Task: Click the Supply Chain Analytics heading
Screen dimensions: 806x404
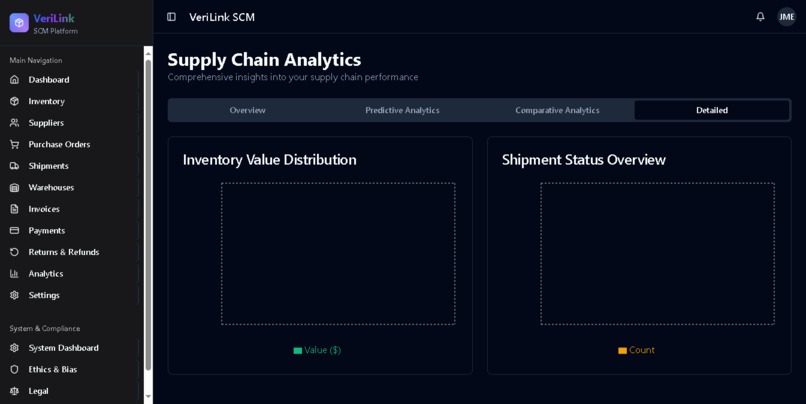Action: pyautogui.click(x=264, y=60)
